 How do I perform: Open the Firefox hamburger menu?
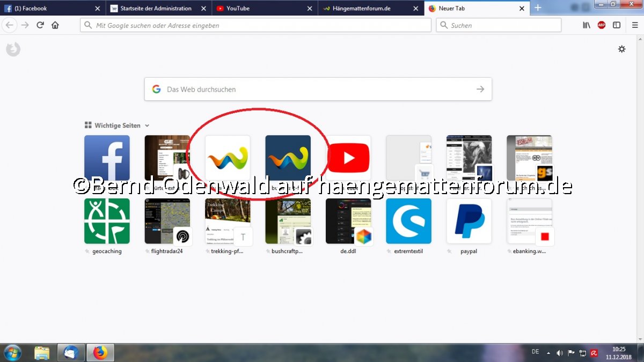click(635, 25)
